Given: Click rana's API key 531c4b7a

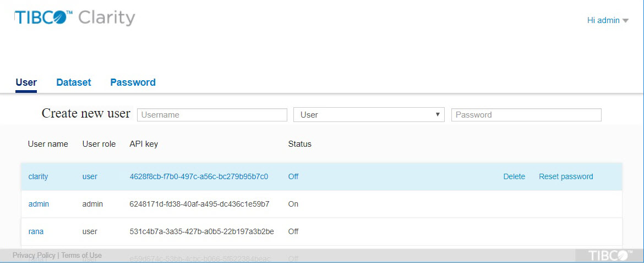Looking at the screenshot, I should [201, 231].
